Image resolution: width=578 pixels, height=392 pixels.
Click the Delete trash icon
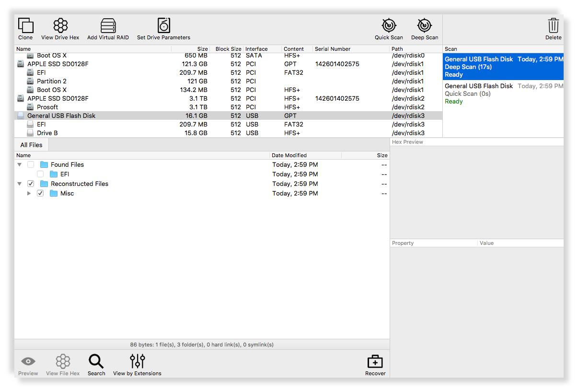(x=553, y=26)
